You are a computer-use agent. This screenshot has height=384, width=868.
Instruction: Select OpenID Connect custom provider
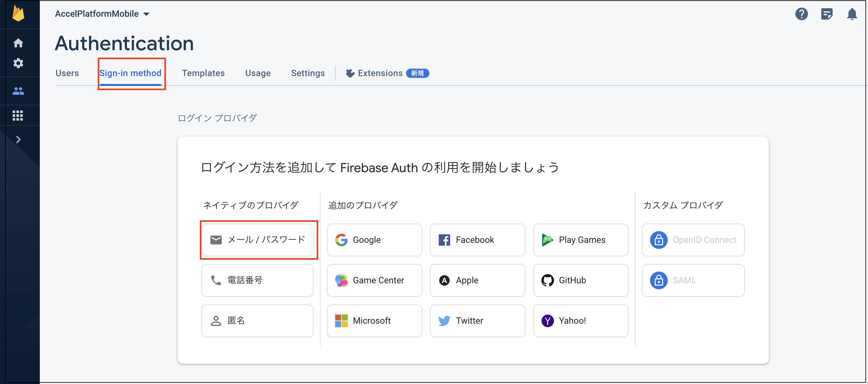[x=693, y=240]
